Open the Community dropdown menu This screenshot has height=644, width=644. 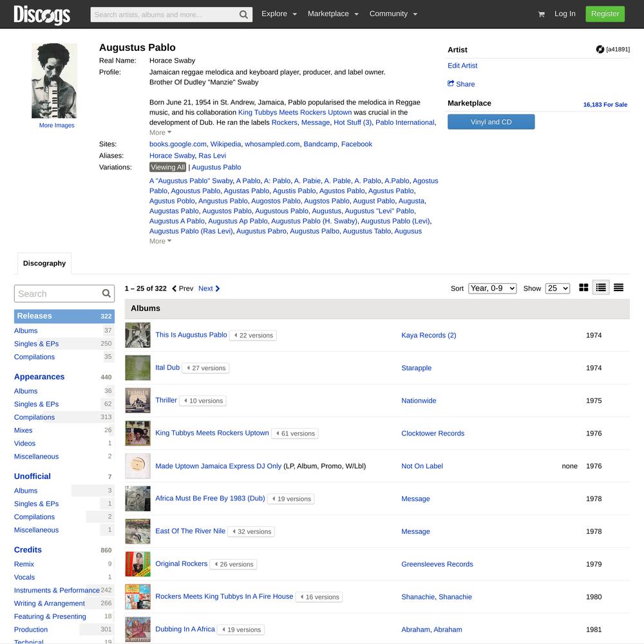tap(393, 14)
